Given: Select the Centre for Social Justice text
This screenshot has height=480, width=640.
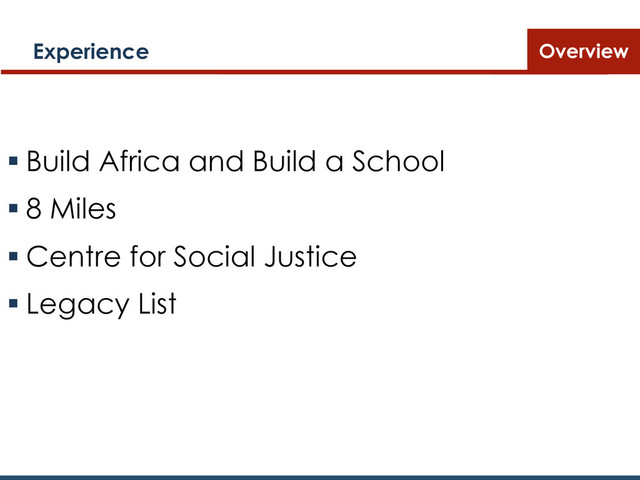Looking at the screenshot, I should pyautogui.click(x=191, y=256).
